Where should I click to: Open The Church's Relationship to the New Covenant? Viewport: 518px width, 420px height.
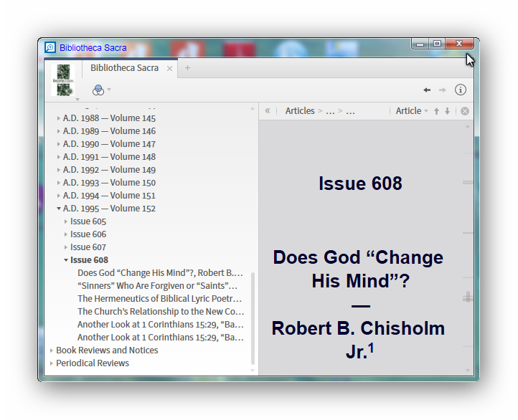coord(161,312)
